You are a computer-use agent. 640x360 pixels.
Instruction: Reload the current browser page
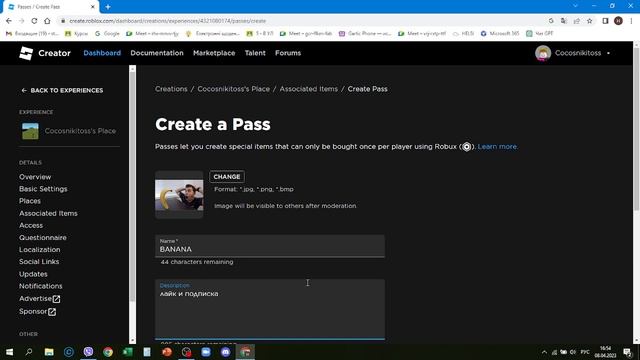34,21
